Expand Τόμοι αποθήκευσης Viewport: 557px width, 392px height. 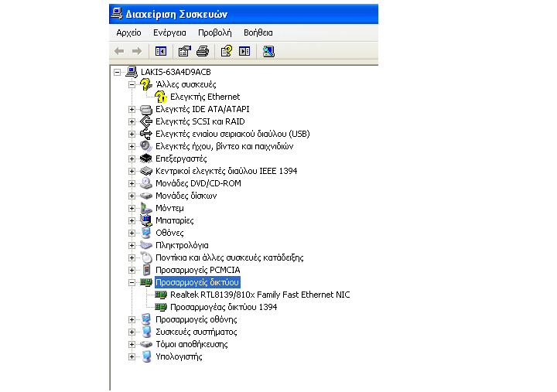click(x=132, y=345)
